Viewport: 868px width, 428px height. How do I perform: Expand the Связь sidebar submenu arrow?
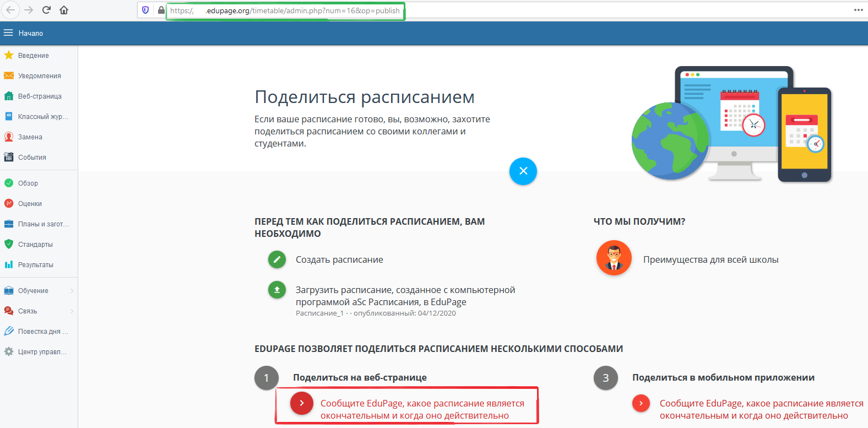72,311
